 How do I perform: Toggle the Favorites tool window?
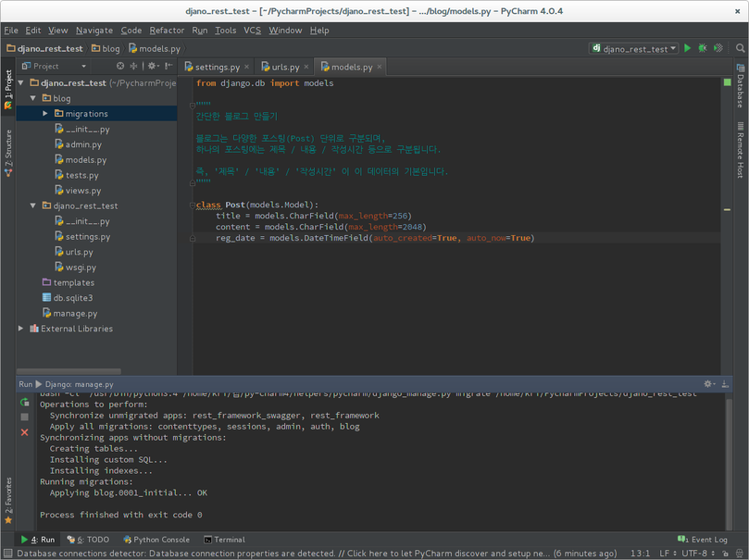[x=8, y=500]
